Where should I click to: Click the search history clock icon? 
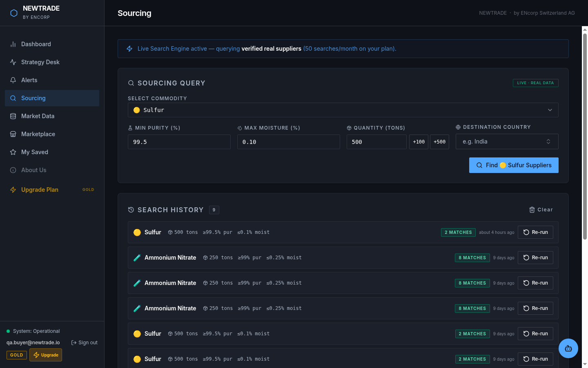(131, 210)
